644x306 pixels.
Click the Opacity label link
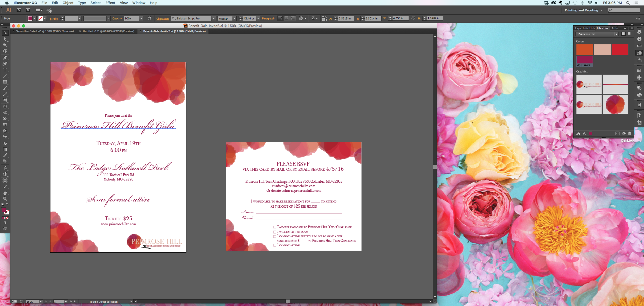(117, 19)
